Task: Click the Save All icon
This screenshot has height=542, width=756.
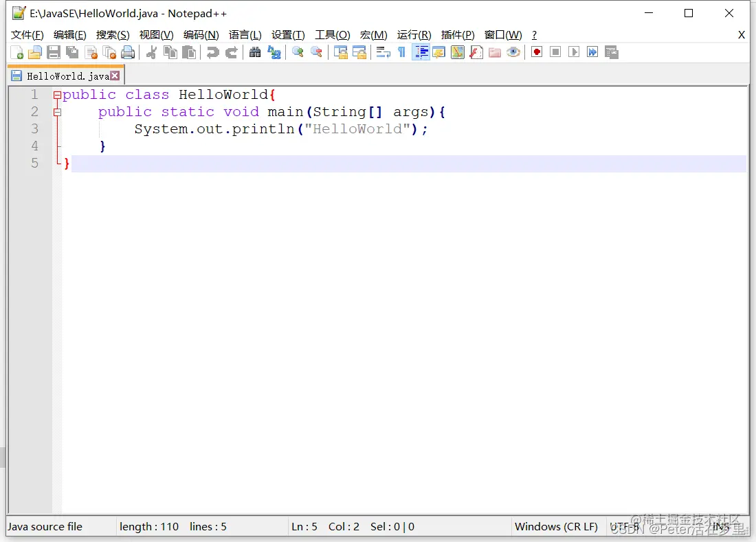Action: (x=72, y=52)
